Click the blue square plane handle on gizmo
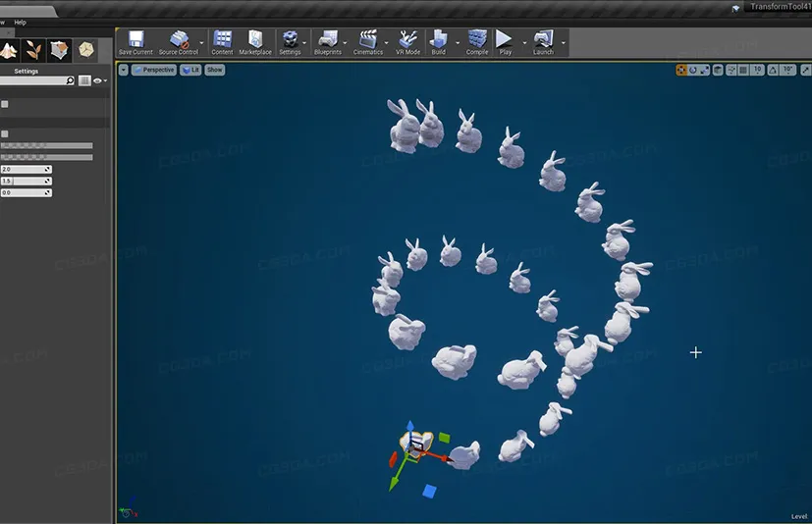812x524 pixels. pos(429,491)
